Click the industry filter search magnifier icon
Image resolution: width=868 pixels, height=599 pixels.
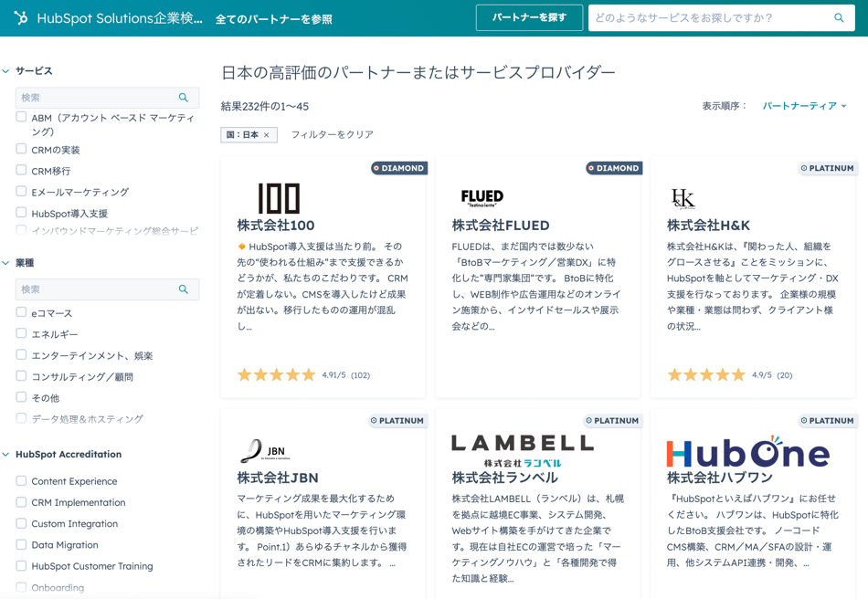pyautogui.click(x=184, y=289)
